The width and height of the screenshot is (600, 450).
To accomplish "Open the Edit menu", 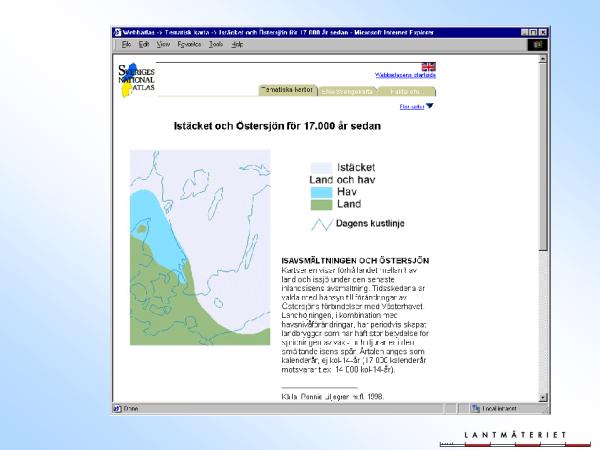I will 144,45.
